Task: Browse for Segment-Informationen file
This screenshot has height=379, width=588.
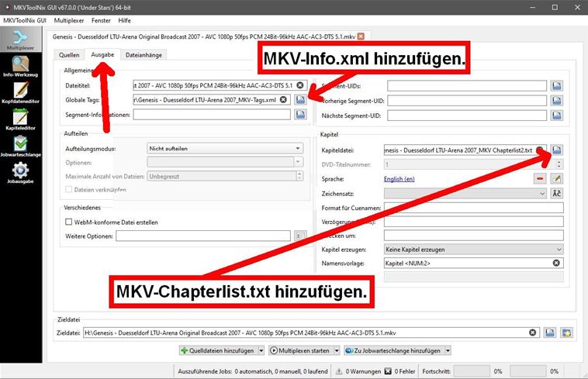Action: 300,114
